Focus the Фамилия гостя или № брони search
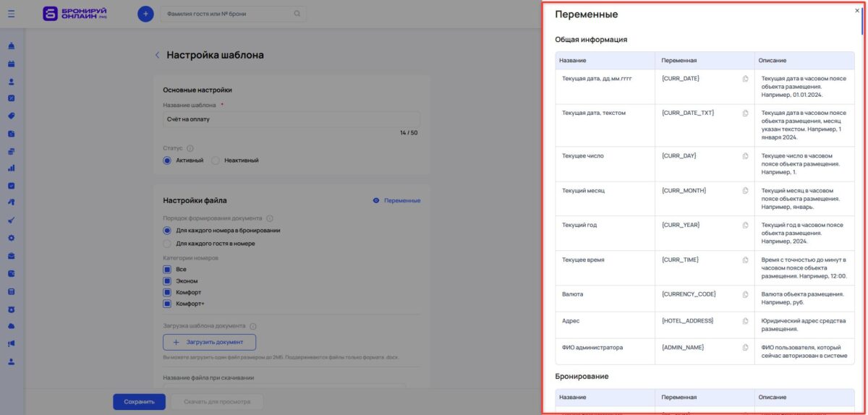868x415 pixels. [232, 13]
